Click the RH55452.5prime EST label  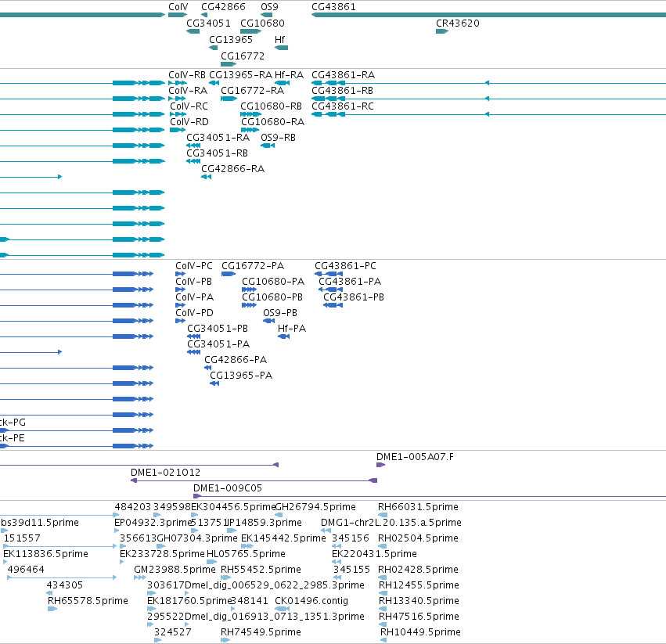click(261, 570)
